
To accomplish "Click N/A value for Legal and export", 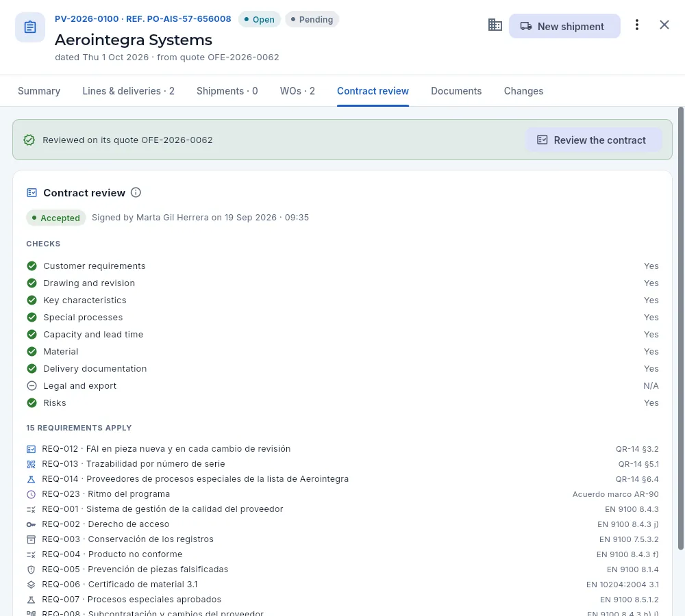I will pyautogui.click(x=651, y=386).
